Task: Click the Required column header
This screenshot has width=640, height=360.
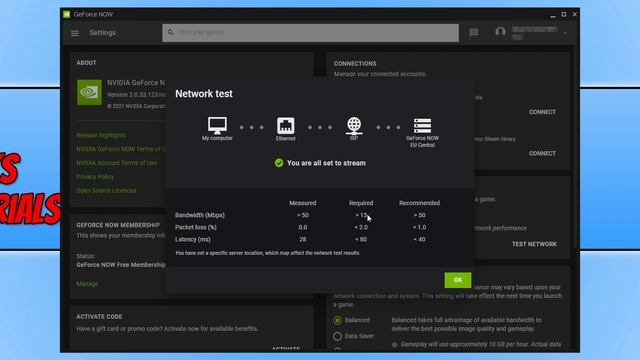Action: (361, 203)
